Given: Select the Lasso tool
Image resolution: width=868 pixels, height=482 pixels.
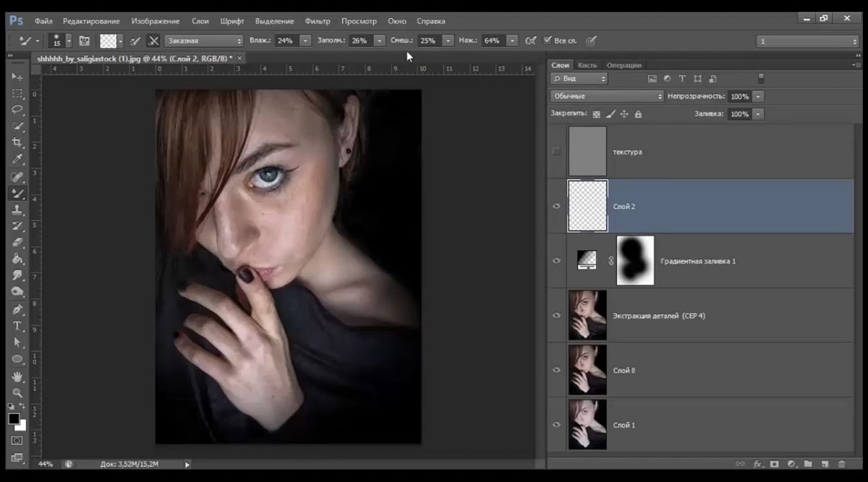Looking at the screenshot, I should (17, 110).
